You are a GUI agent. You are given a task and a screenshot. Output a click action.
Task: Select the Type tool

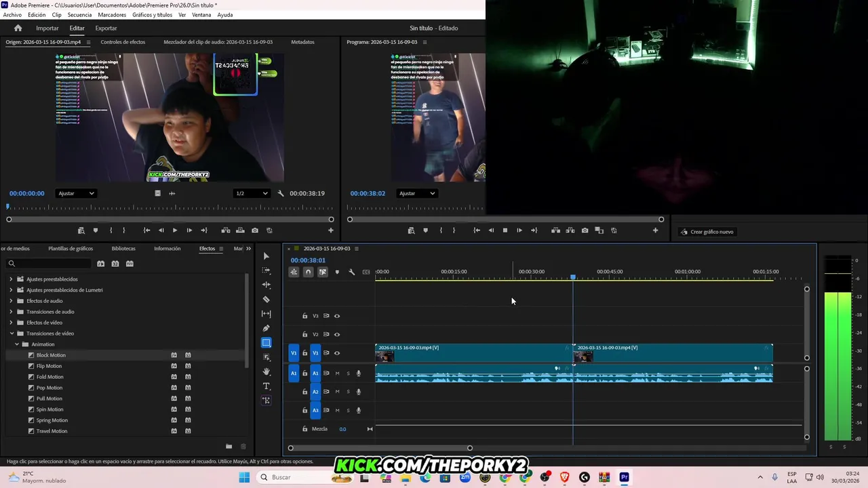click(x=266, y=386)
